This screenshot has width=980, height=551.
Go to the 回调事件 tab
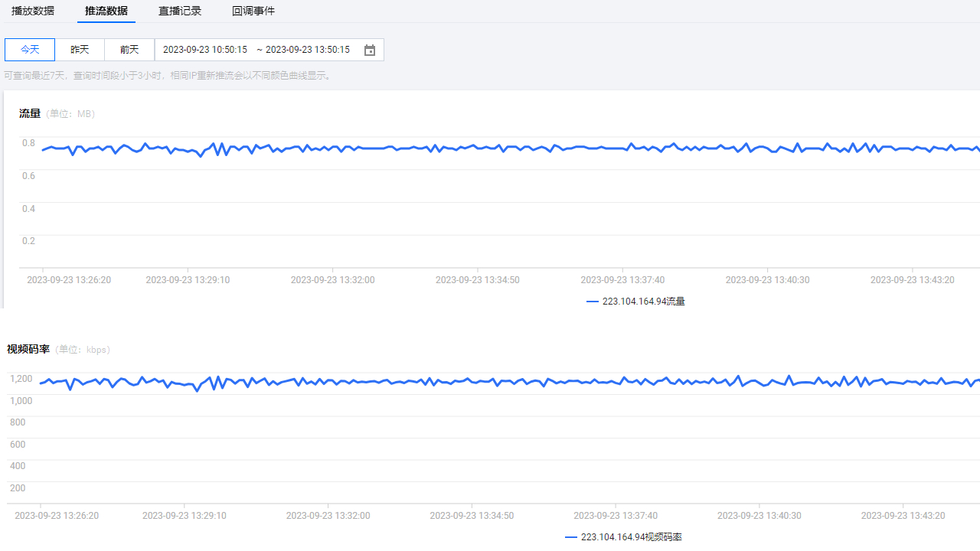click(x=253, y=11)
